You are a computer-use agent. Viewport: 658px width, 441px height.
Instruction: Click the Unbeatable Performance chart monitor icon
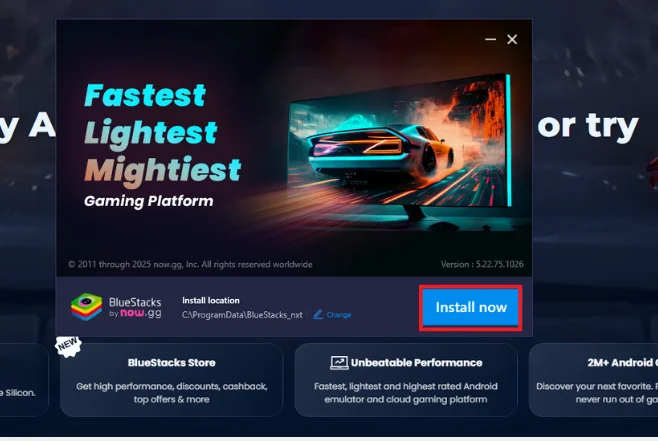click(x=339, y=363)
